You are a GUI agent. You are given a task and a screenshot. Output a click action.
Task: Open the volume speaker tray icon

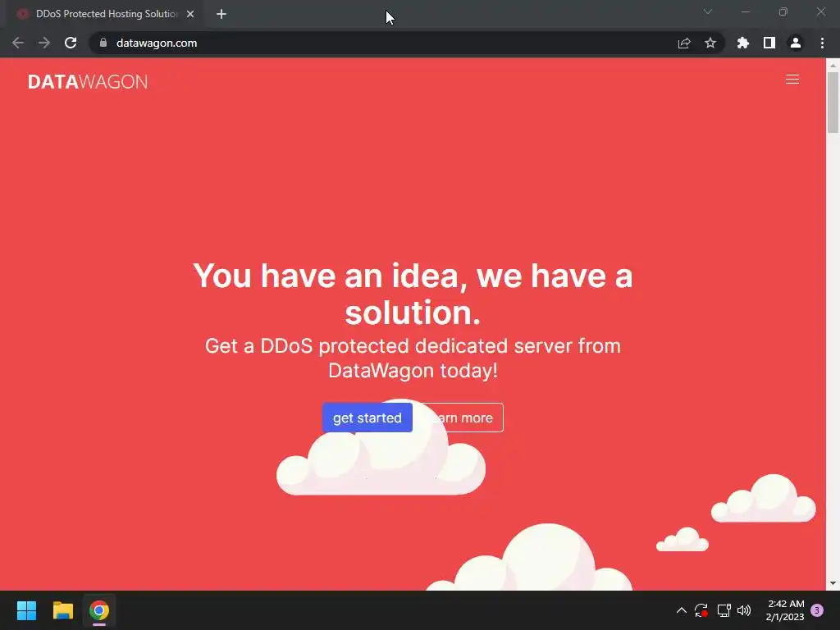(x=744, y=610)
